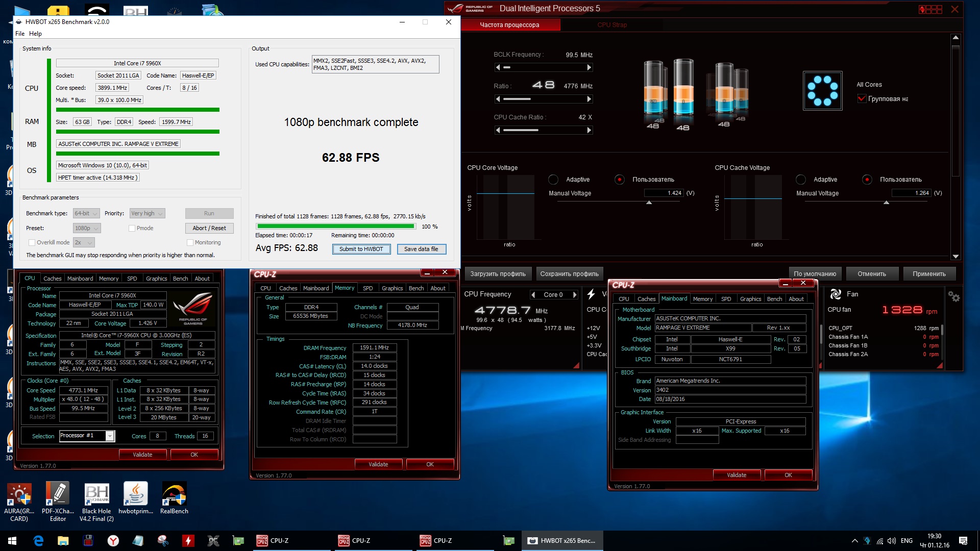This screenshot has width=980, height=551.
Task: Toggle Pmode checkbox in HWBOT benchmark
Action: point(132,228)
